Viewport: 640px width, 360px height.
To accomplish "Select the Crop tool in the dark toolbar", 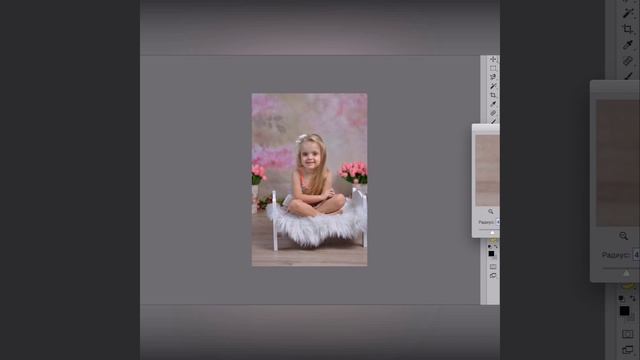I will coord(628,29).
